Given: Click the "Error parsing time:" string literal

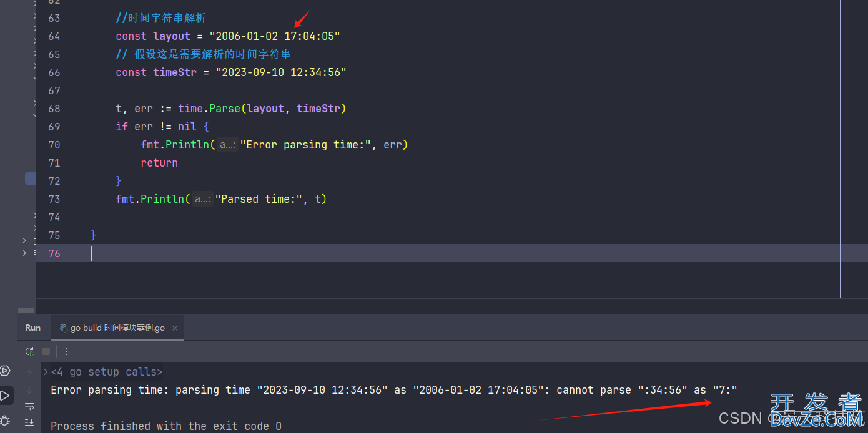Looking at the screenshot, I should pyautogui.click(x=306, y=145).
